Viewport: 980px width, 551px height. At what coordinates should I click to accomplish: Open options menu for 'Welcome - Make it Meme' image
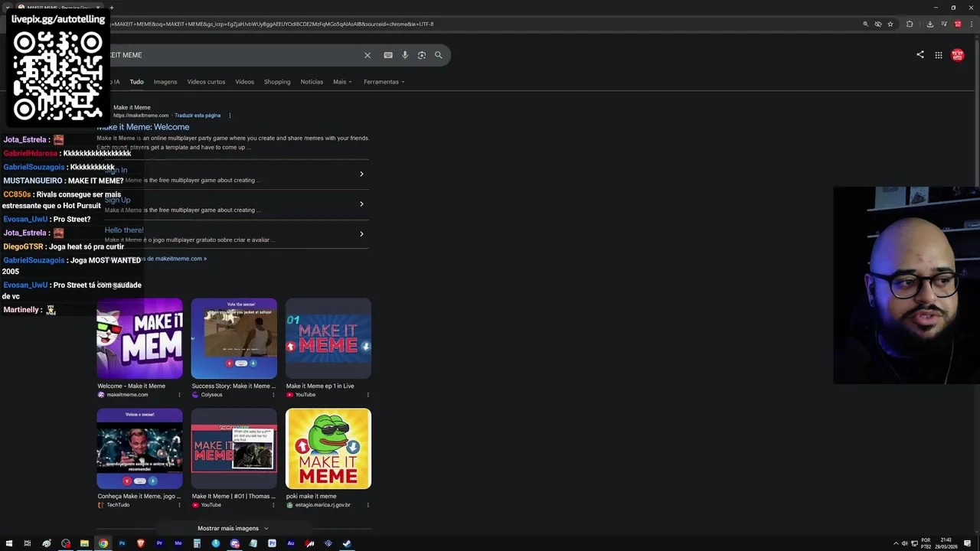click(x=179, y=395)
